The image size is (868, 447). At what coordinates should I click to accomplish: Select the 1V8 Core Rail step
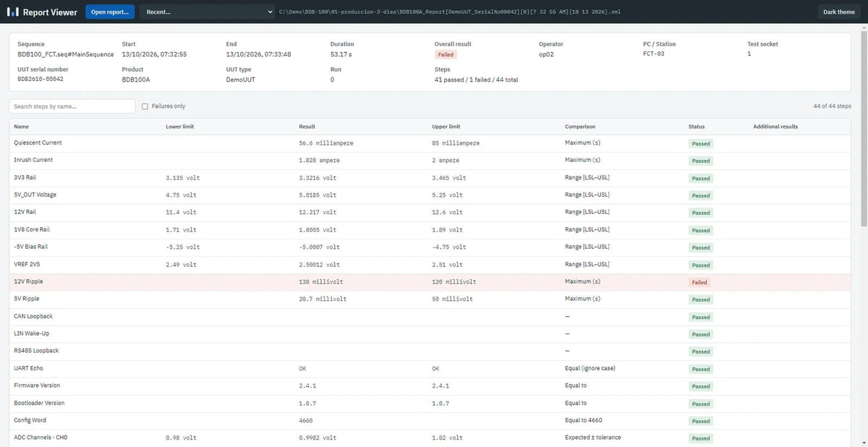pyautogui.click(x=430, y=229)
